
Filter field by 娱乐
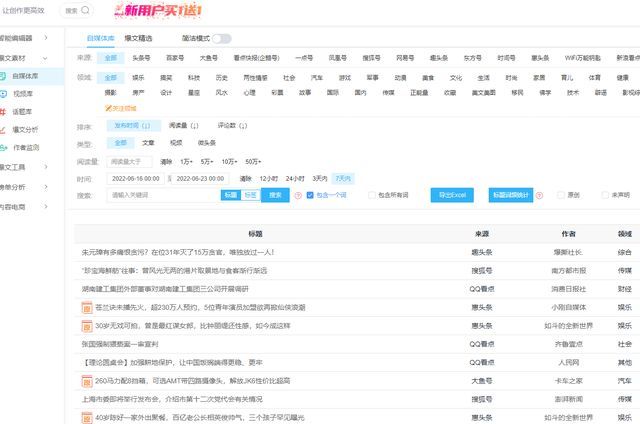(x=138, y=78)
